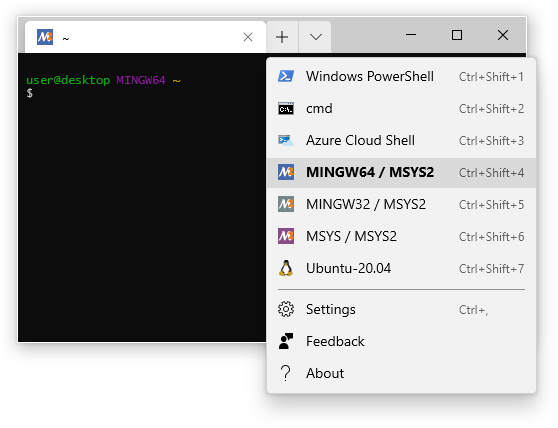Click the cmd prompt icon
The height and width of the screenshot is (428, 558).
[286, 109]
